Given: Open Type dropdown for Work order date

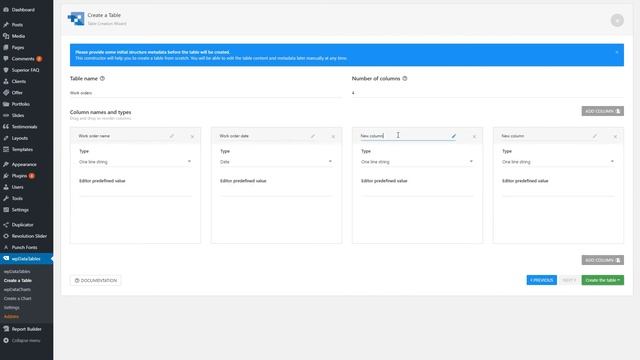Looking at the screenshot, I should coord(276,162).
